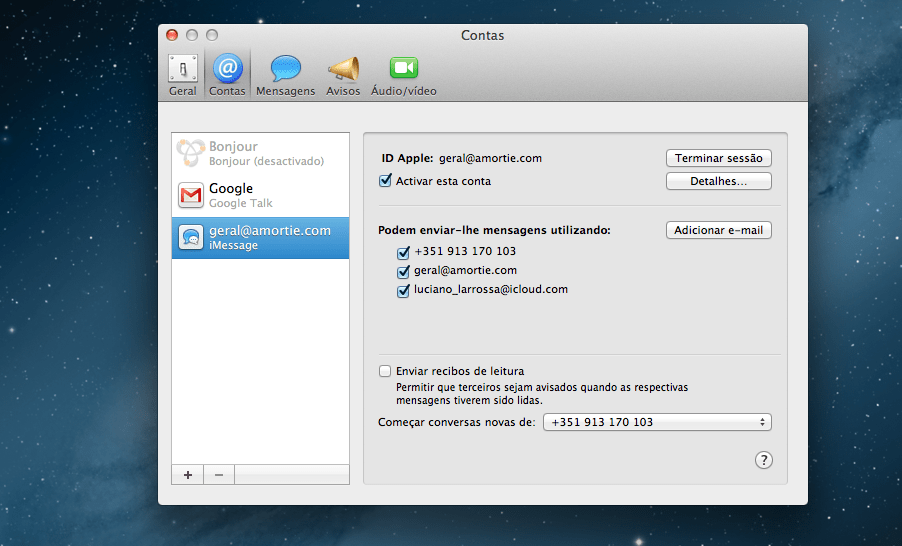Click the Contas window title

tap(483, 35)
